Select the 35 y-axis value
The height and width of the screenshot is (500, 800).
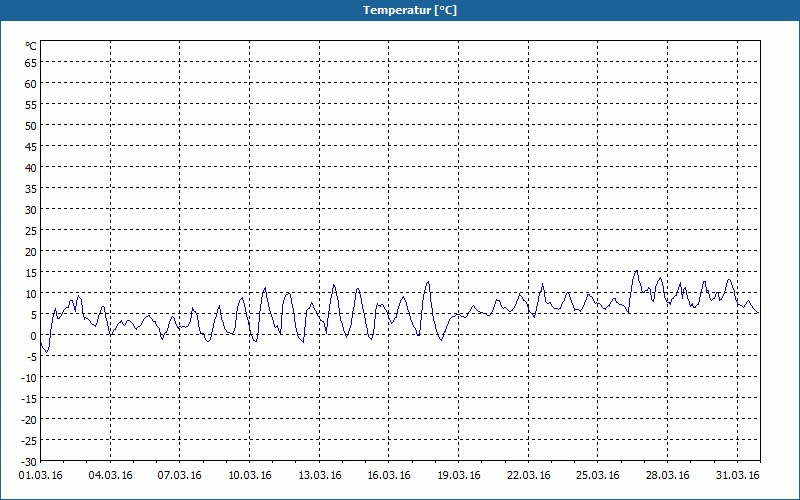(x=31, y=189)
